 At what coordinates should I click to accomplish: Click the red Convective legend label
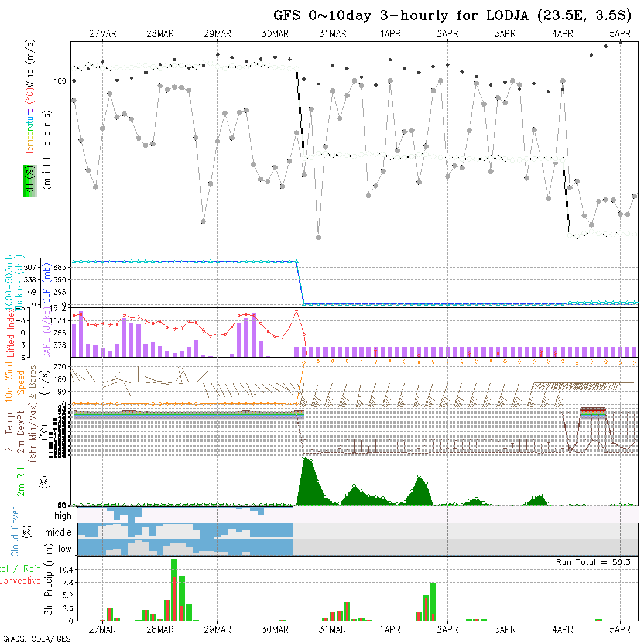[20, 581]
